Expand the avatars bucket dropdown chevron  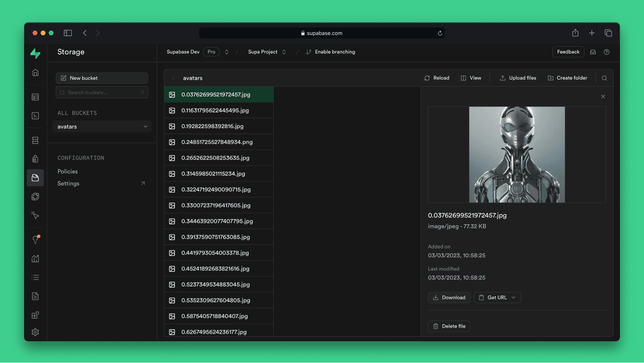[x=145, y=127]
